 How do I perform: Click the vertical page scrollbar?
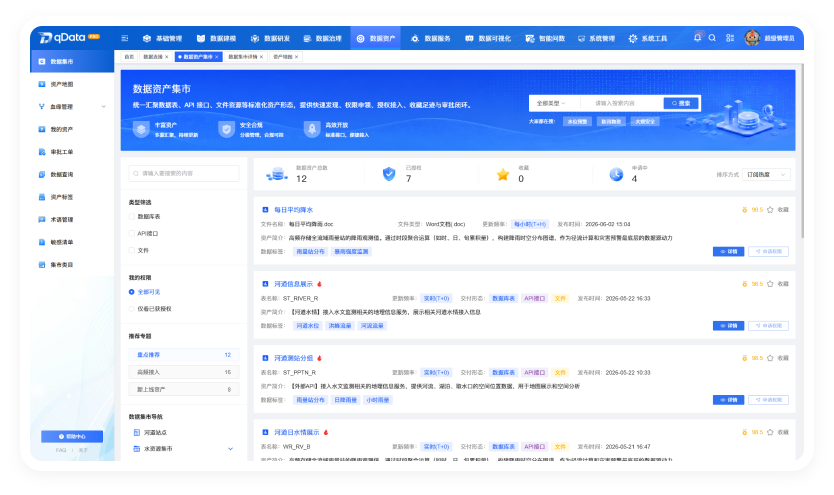point(802,152)
